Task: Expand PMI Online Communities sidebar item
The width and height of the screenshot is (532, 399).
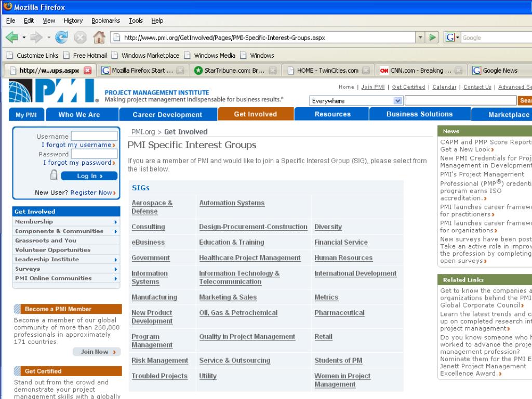Action: (116, 278)
